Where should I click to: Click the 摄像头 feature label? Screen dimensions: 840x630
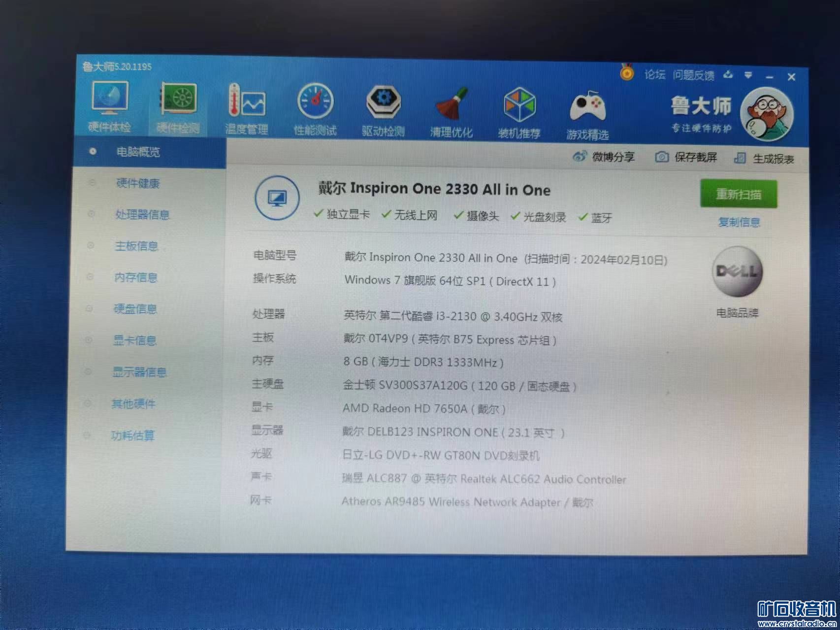[483, 216]
